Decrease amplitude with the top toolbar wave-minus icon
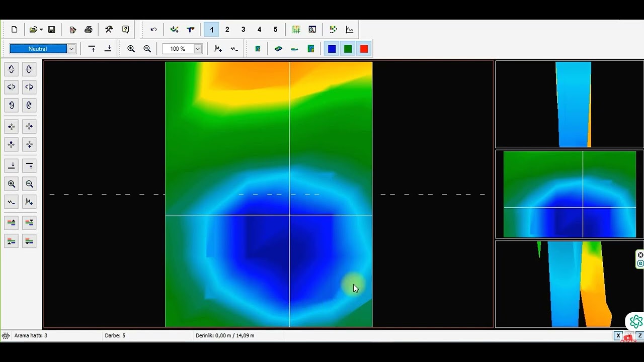 tap(234, 49)
